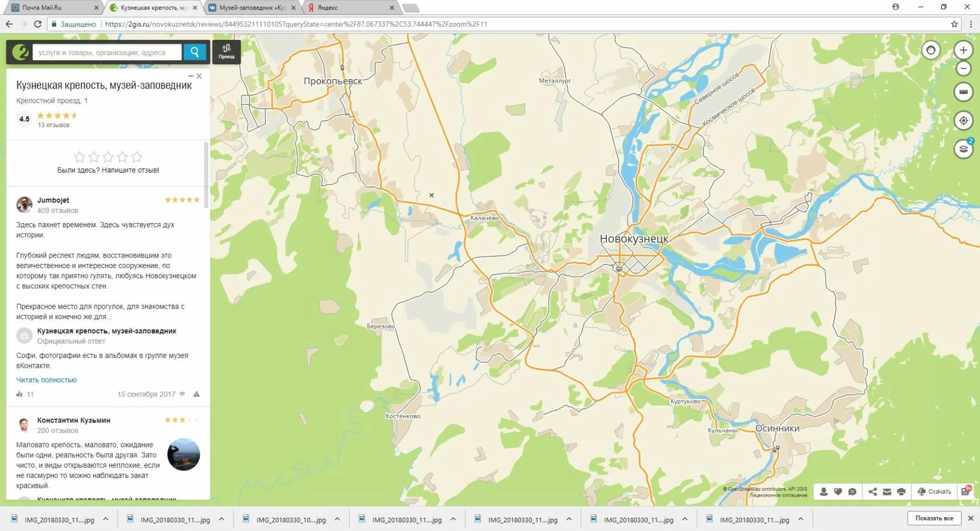Rate four stars in empty rating row
The height and width of the screenshot is (531, 980).
(x=123, y=157)
